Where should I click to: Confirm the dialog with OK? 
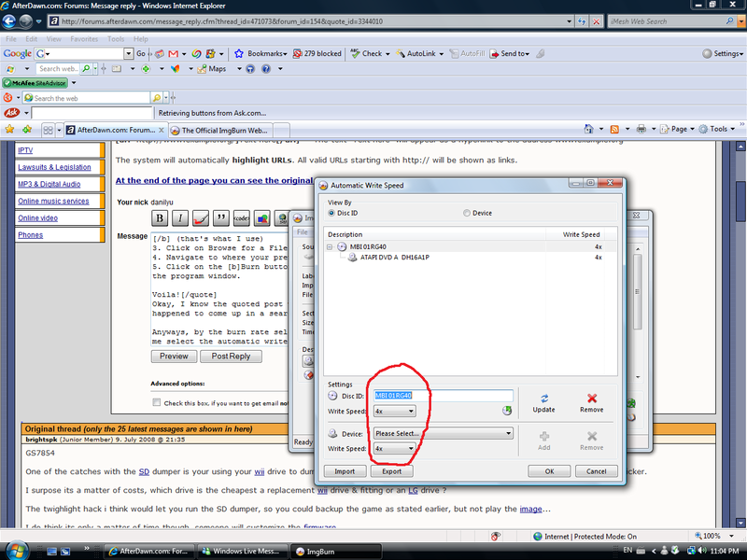[549, 471]
